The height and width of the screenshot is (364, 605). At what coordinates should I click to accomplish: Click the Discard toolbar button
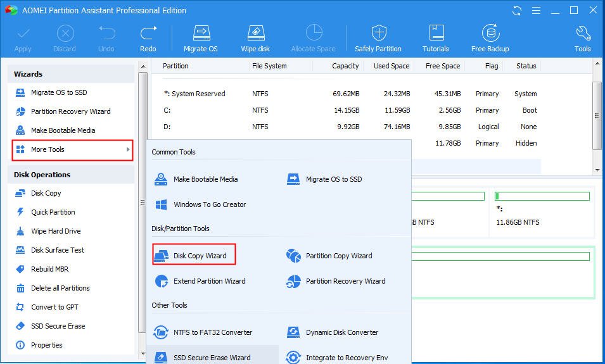point(65,38)
